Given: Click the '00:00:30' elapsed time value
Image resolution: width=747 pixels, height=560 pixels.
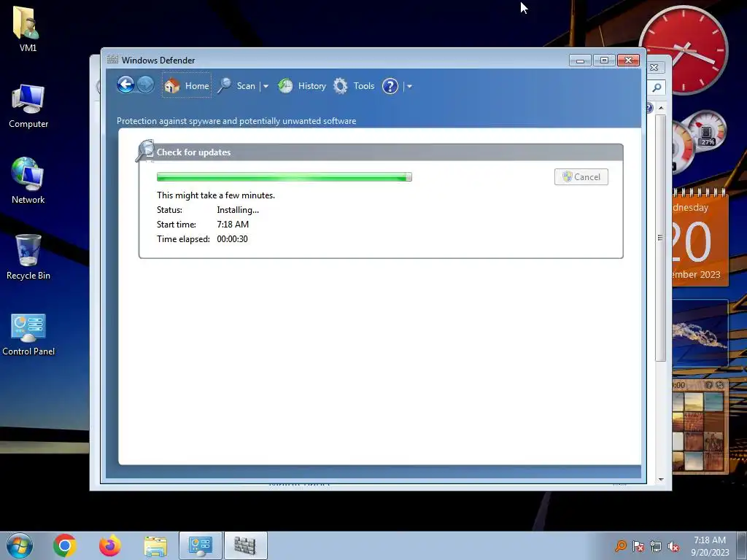Looking at the screenshot, I should [x=232, y=239].
